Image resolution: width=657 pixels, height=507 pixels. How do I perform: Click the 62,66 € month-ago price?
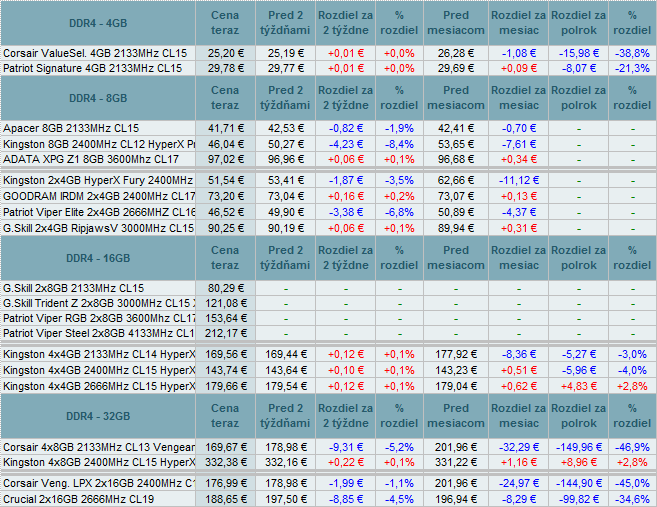[456, 180]
